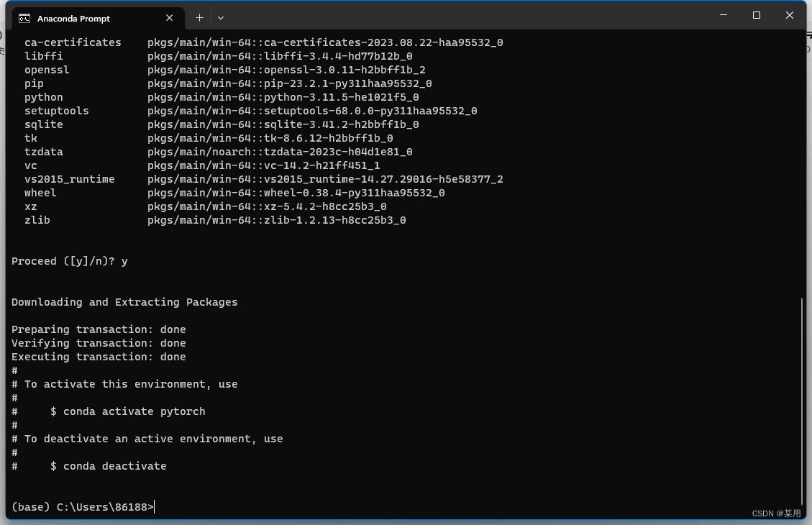Click the 'tk' package name
The width and height of the screenshot is (812, 525).
click(x=30, y=138)
